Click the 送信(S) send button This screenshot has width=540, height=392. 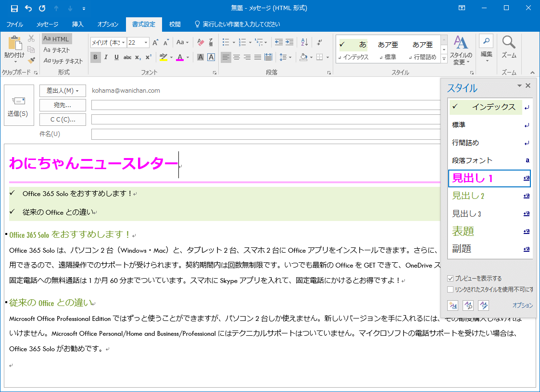[19, 105]
